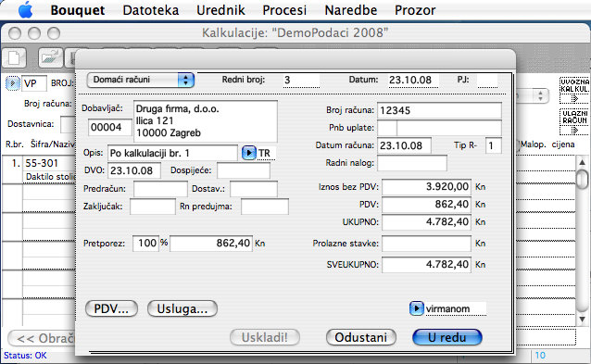The width and height of the screenshot is (591, 364).
Task: Click the scrollbar up arrow in Kalkulacije
Action: point(582,162)
